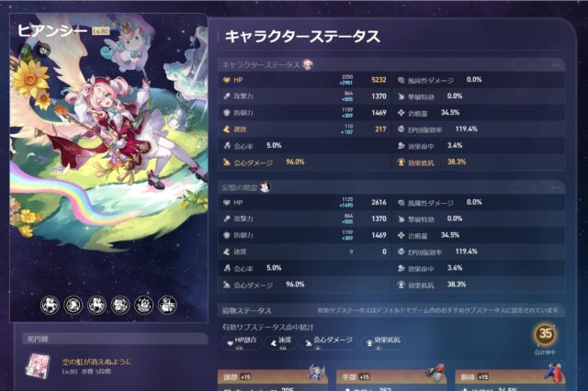Select the sixth Eidolon icon under the portrait
Image resolution: width=588 pixels, height=391 pixels.
tap(167, 305)
